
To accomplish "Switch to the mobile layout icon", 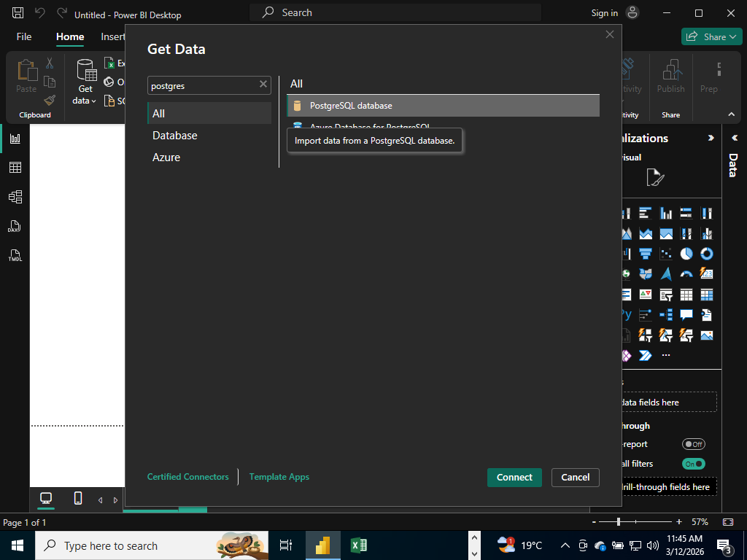I will (78, 498).
